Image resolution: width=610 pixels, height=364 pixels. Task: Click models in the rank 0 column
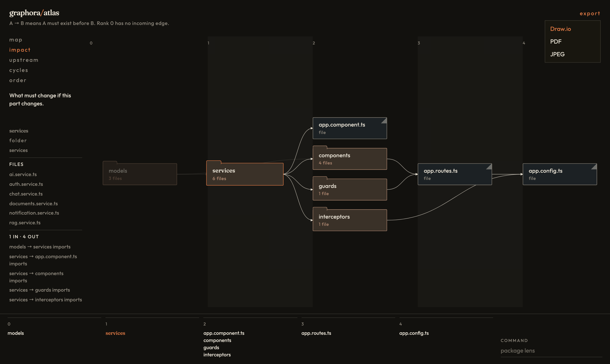click(16, 333)
